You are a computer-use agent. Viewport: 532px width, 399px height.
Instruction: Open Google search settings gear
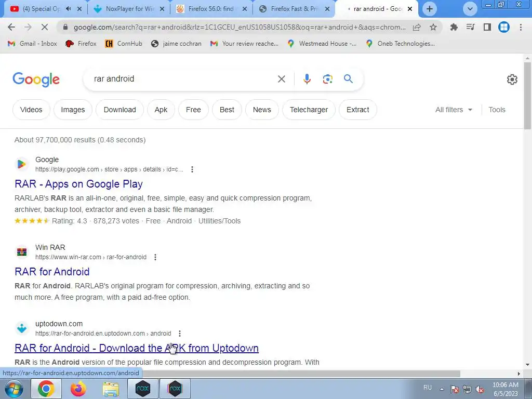[x=512, y=79]
